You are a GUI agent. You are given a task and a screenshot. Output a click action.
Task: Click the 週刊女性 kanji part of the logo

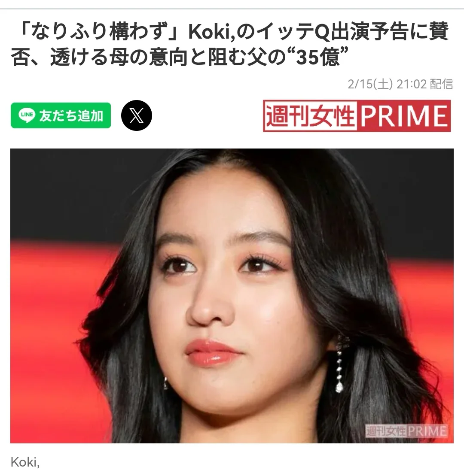tap(310, 116)
